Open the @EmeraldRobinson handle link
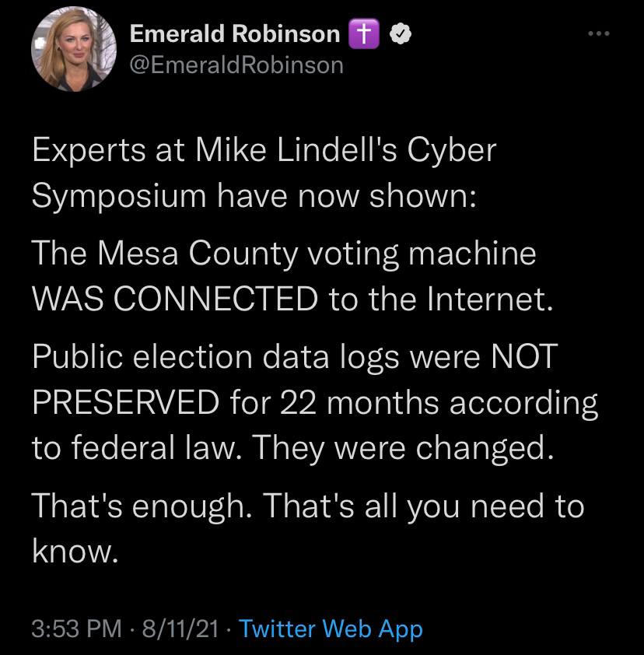 tap(236, 65)
